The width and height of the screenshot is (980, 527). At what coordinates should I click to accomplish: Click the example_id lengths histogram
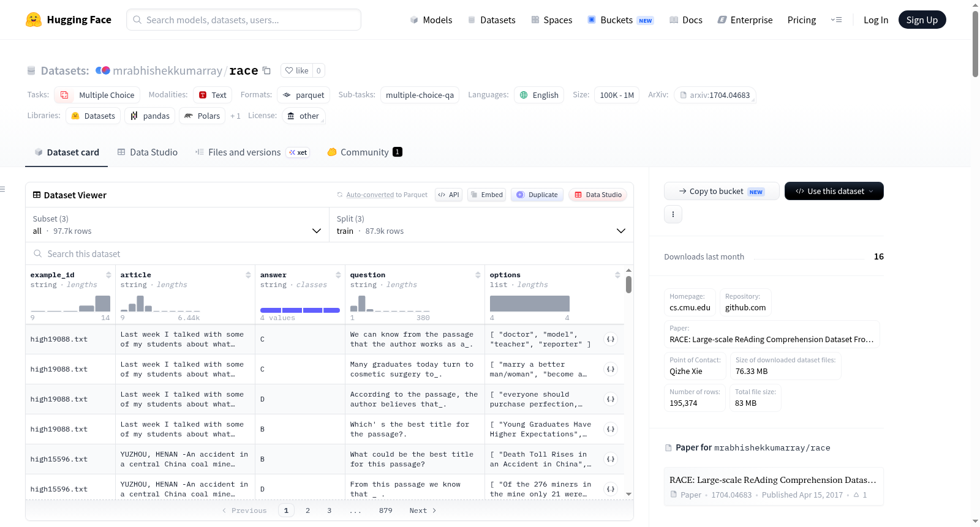[x=70, y=303]
